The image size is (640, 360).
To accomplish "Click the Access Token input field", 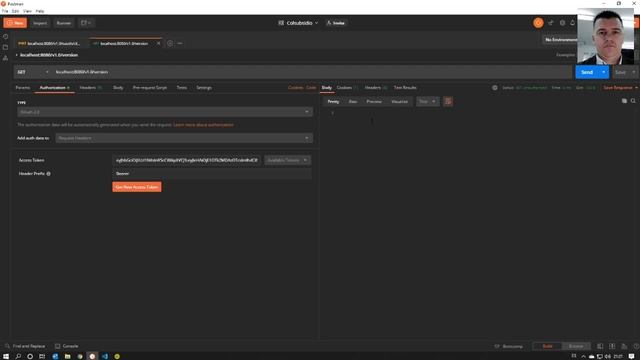I will point(187,160).
